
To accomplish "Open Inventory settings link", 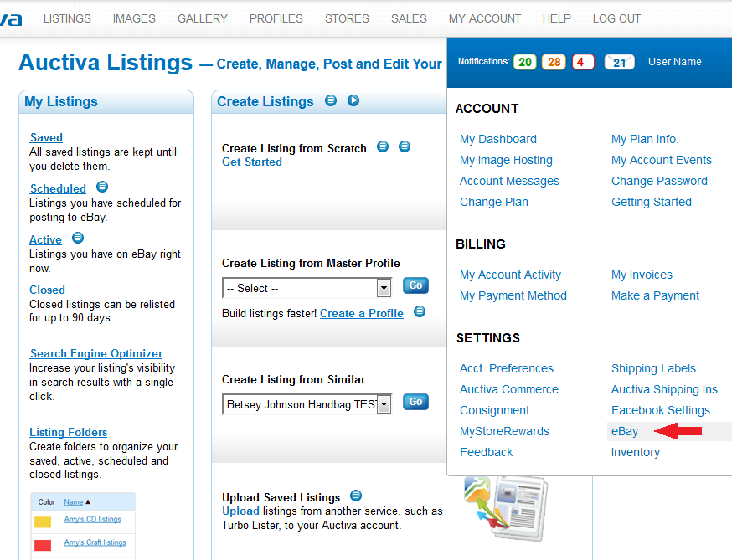I will click(x=636, y=453).
